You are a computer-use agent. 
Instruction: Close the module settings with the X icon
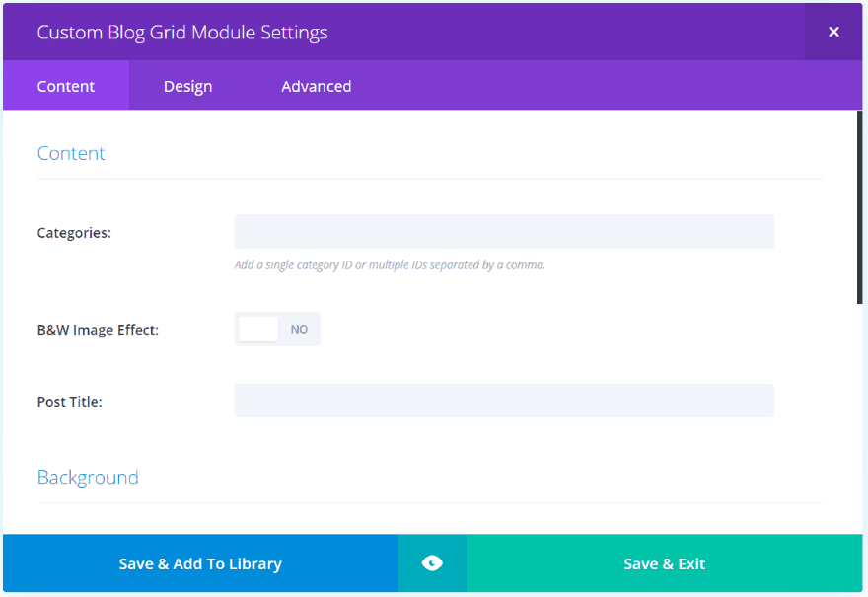click(833, 33)
